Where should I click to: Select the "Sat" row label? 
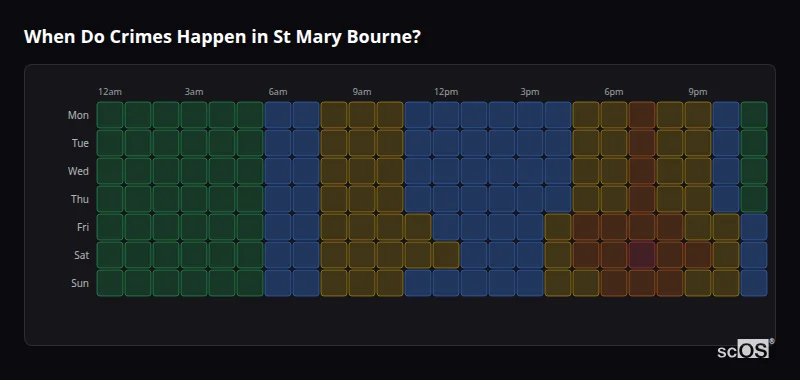[x=82, y=255]
